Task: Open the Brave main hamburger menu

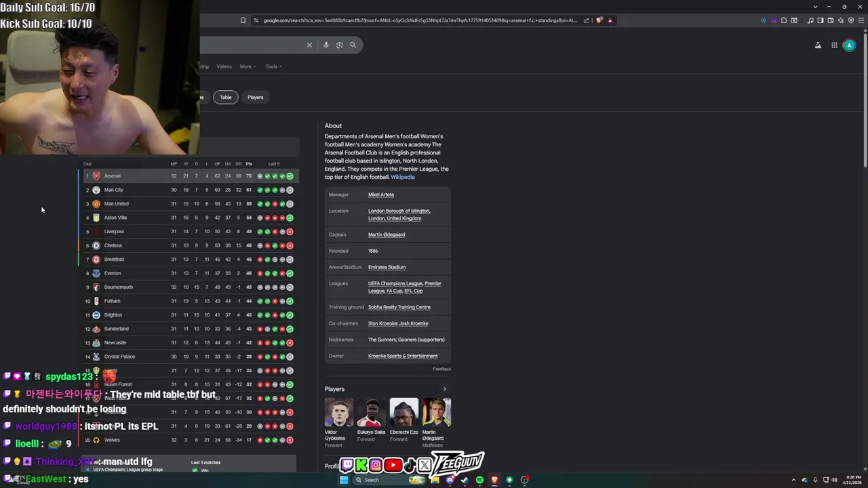Action: pos(861,20)
